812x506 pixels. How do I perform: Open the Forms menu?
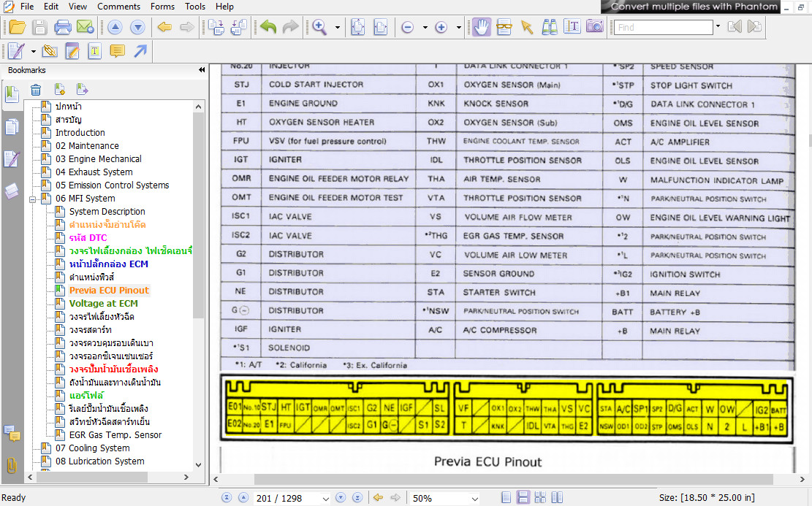coord(162,7)
